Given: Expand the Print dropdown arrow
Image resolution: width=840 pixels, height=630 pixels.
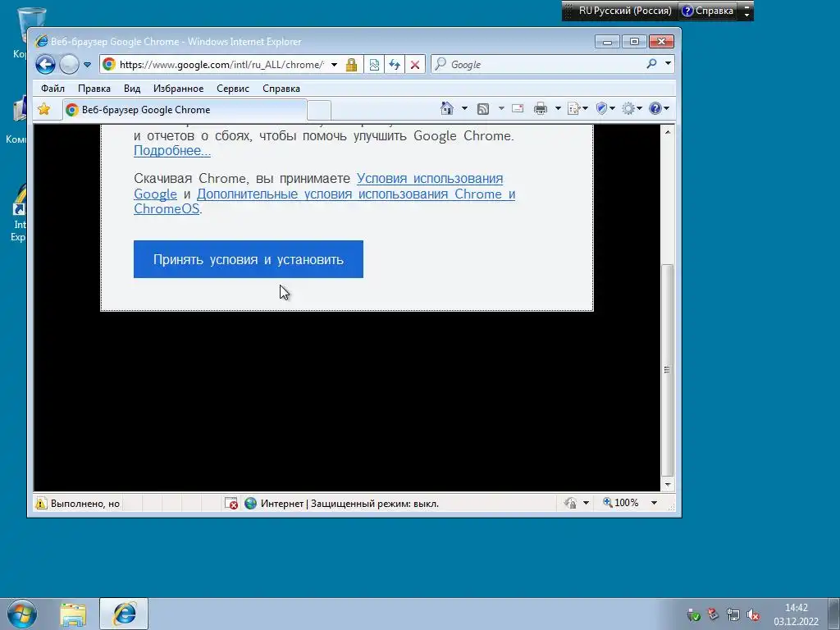Looking at the screenshot, I should (558, 109).
